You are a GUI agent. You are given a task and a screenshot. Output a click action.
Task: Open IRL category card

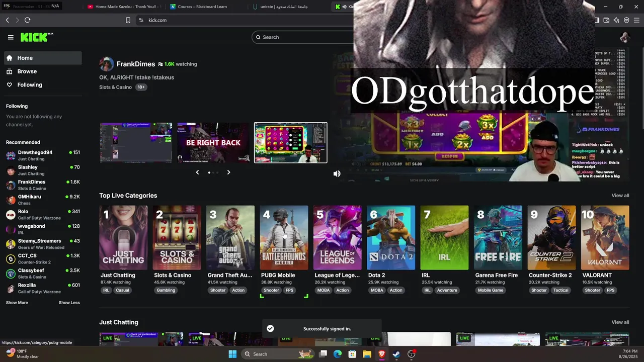(444, 238)
